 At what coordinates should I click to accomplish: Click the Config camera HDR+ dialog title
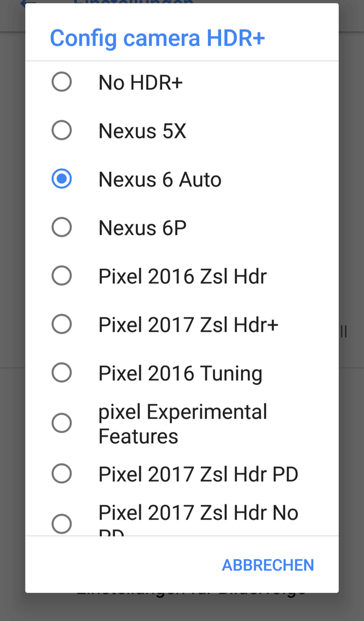157,38
